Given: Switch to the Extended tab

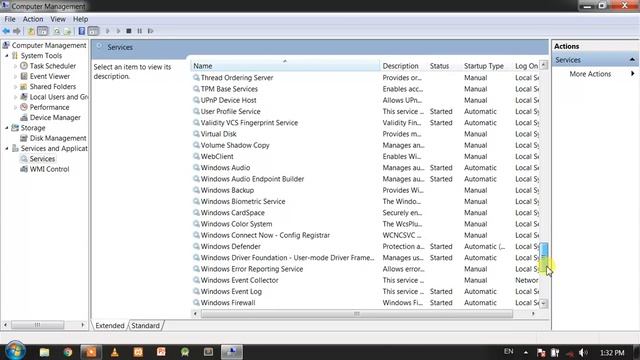Looking at the screenshot, I should 110,326.
